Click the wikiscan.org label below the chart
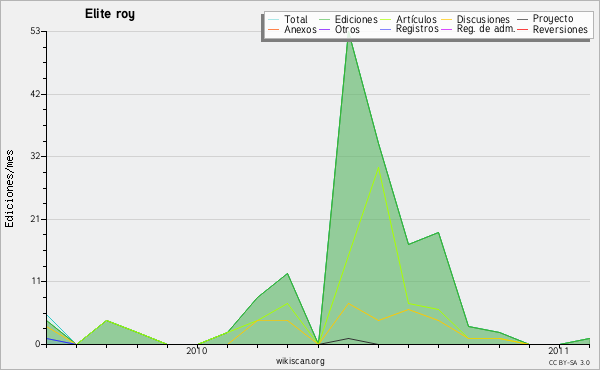600x370 pixels. click(x=300, y=361)
